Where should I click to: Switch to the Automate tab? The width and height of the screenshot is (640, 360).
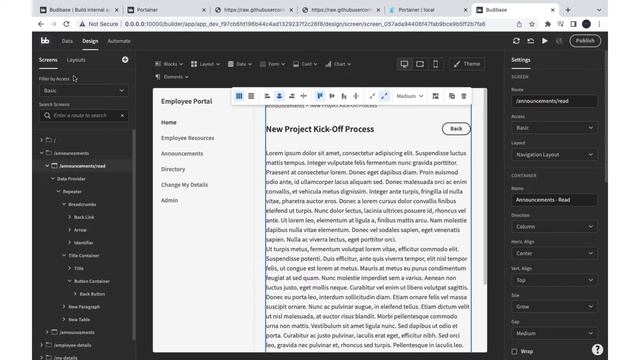[119, 41]
